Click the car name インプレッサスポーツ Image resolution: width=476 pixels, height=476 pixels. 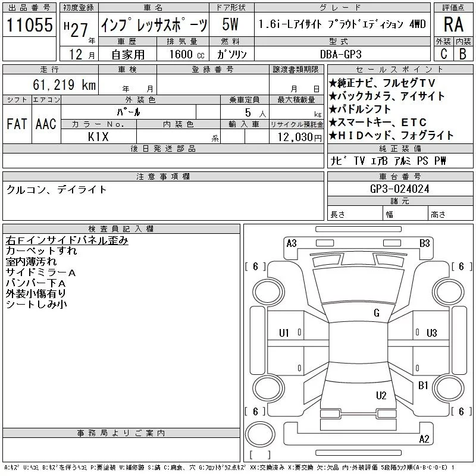coord(154,25)
